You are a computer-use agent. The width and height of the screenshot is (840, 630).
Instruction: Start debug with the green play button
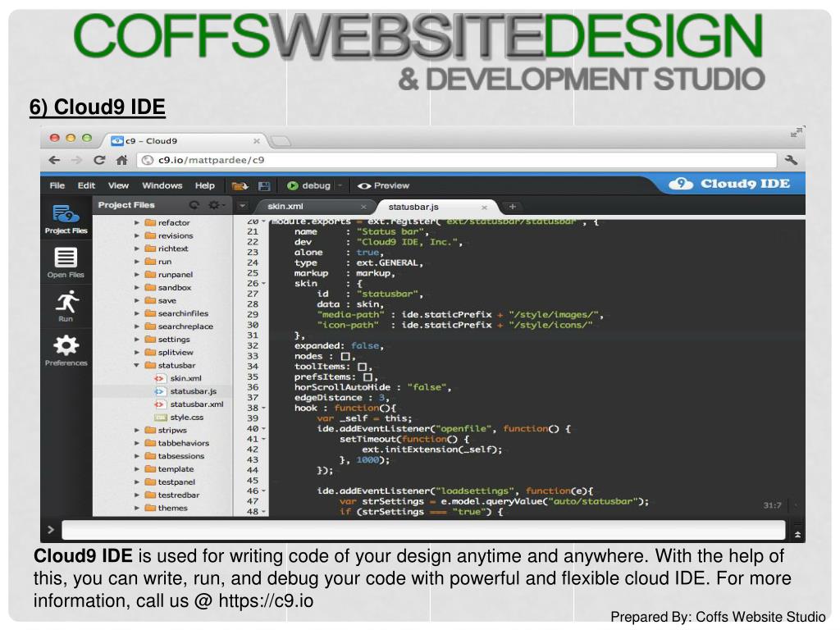point(293,185)
